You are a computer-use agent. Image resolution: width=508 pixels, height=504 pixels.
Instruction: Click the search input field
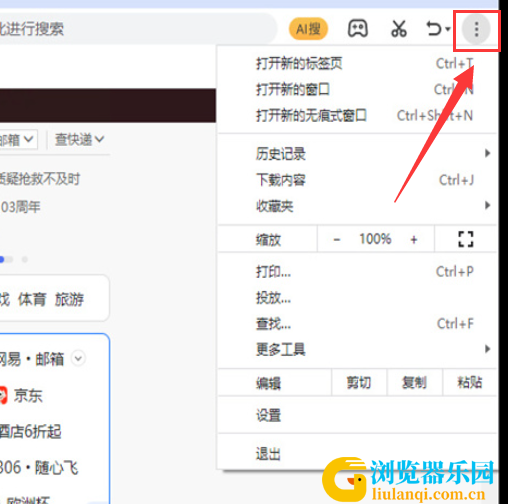137,29
